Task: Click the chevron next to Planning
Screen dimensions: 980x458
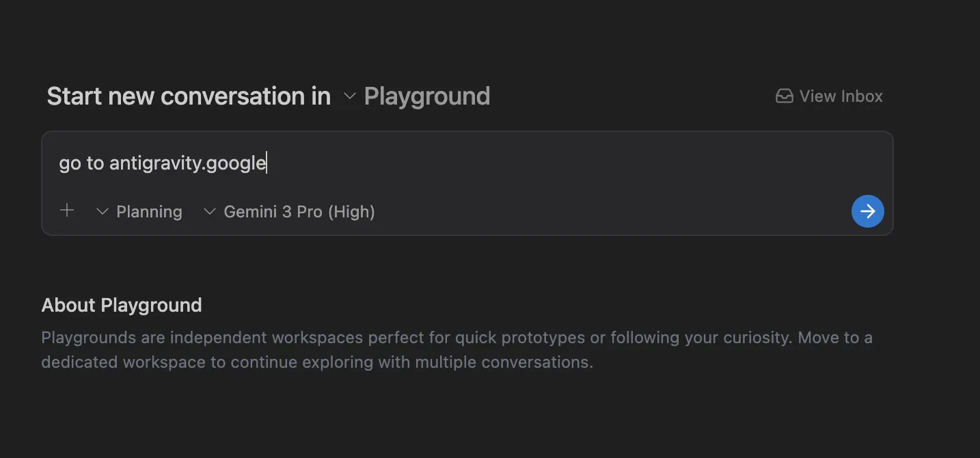Action: pos(101,211)
